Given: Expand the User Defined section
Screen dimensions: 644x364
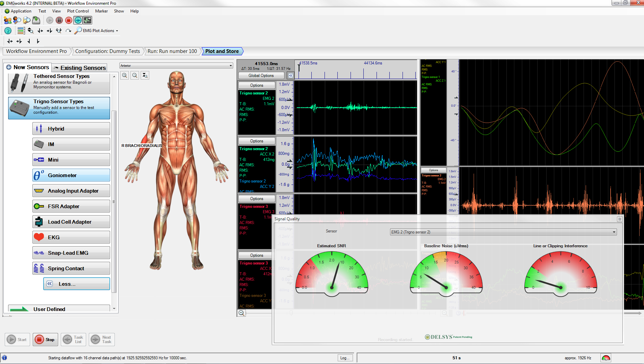Looking at the screenshot, I should (x=59, y=309).
